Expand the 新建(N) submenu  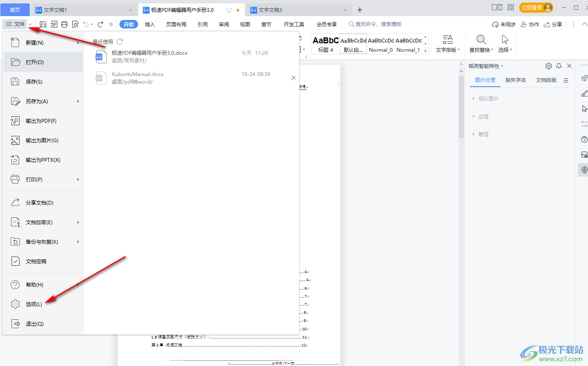click(78, 42)
